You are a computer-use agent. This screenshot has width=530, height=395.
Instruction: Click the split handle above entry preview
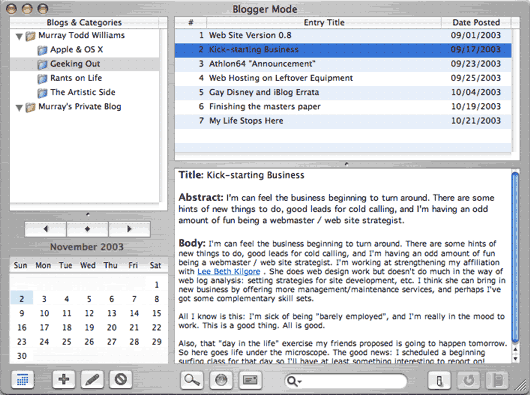346,164
